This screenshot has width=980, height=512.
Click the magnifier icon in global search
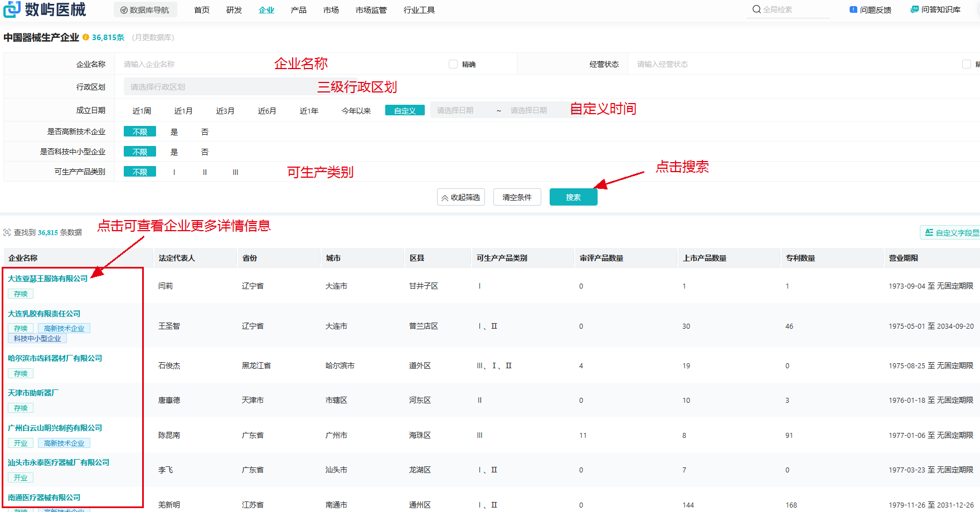click(756, 9)
